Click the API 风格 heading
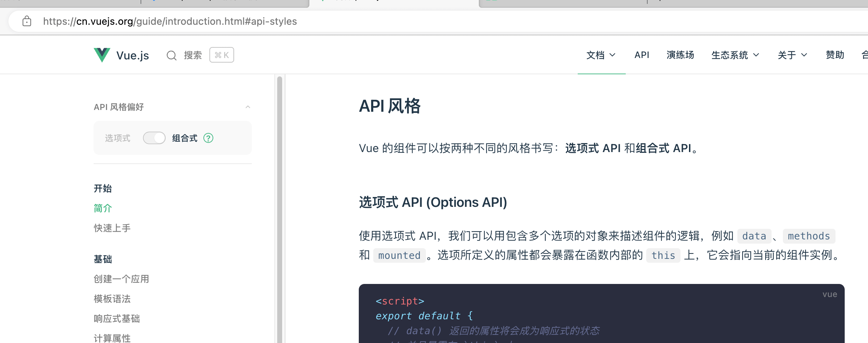Viewport: 868px width, 343px height. coord(390,106)
